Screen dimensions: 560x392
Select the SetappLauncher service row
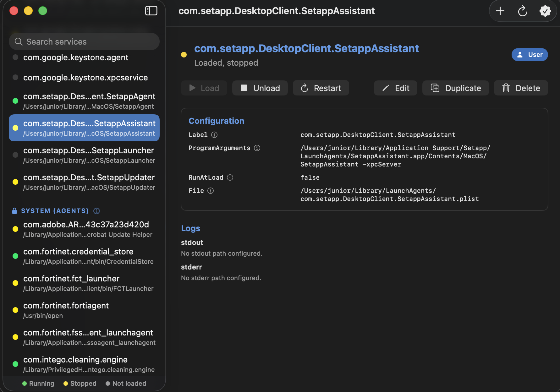point(84,155)
